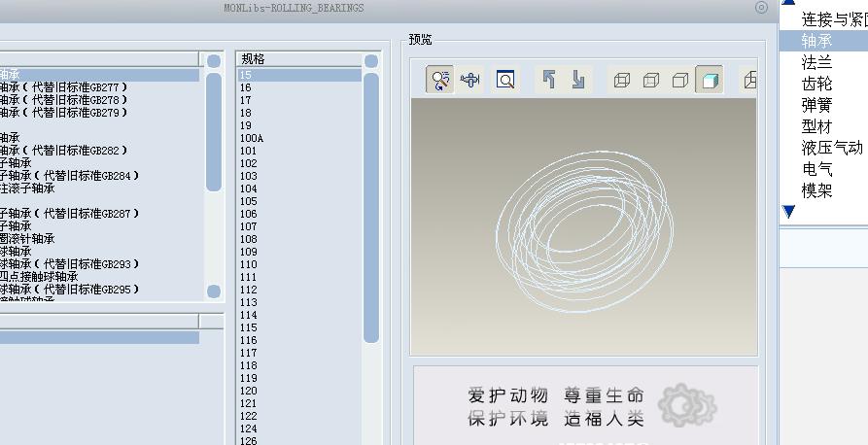Click the refit magnifier window icon
Viewport: 868px width, 445px height.
coord(504,80)
